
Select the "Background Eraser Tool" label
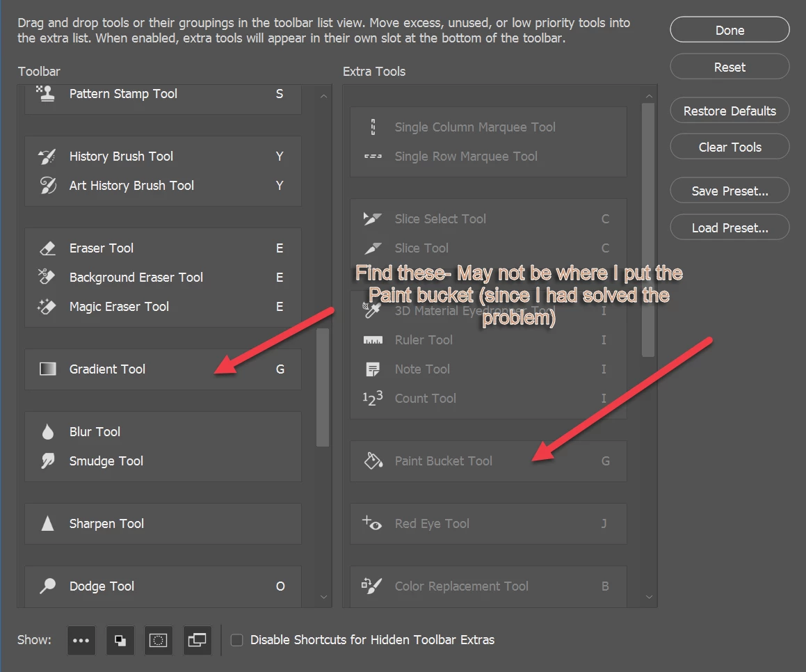(136, 278)
